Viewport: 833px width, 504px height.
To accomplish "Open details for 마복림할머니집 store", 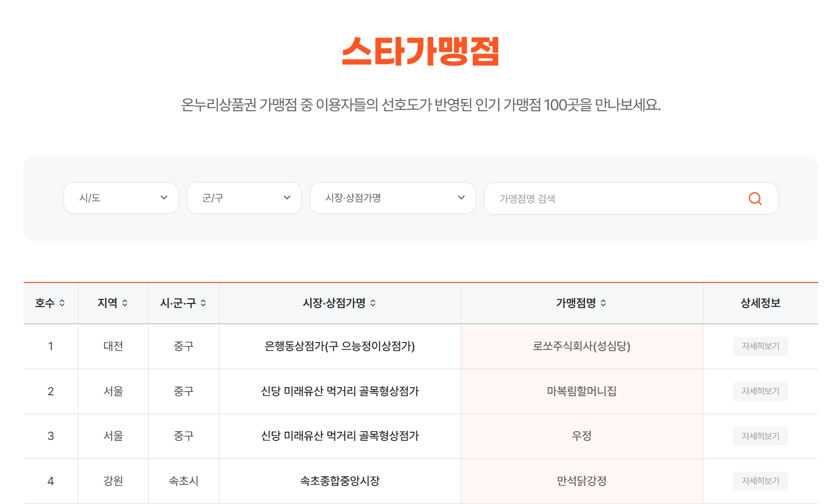I will (760, 391).
